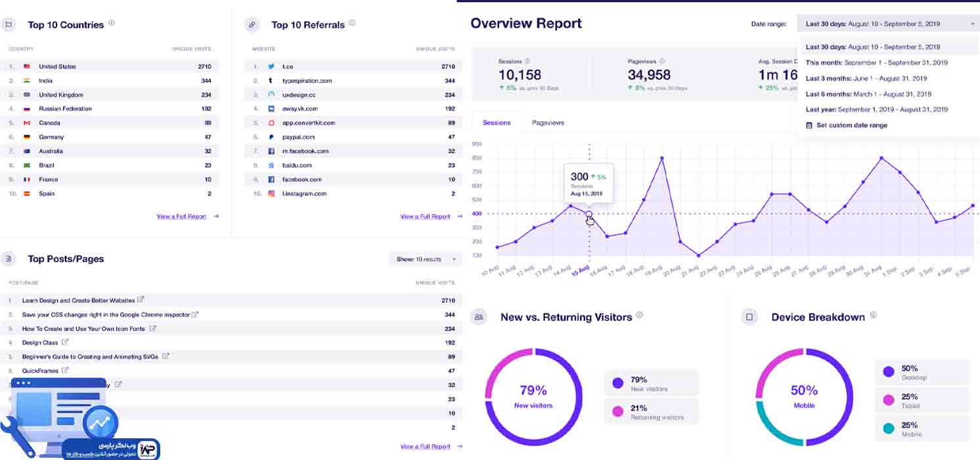Image resolution: width=980 pixels, height=460 pixels.
Task: Click the calendar icon for custom date range
Action: click(809, 126)
